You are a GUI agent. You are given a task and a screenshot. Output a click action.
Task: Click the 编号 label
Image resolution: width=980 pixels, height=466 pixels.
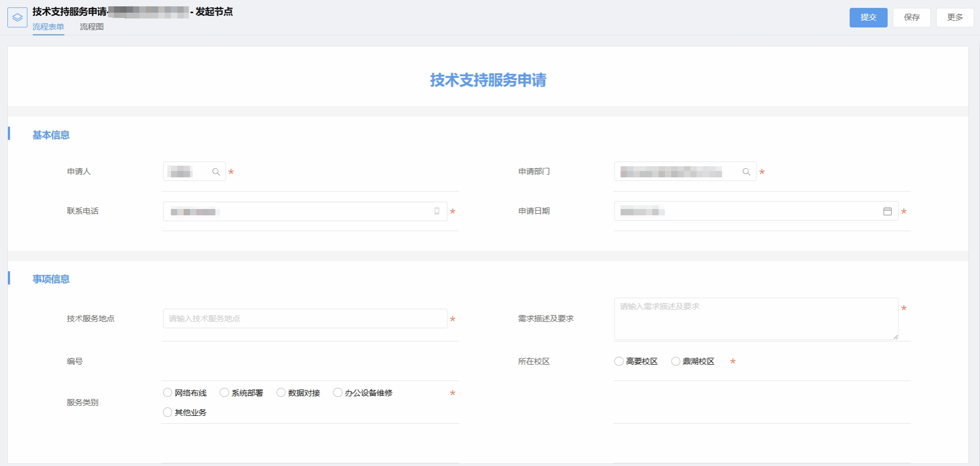[75, 362]
